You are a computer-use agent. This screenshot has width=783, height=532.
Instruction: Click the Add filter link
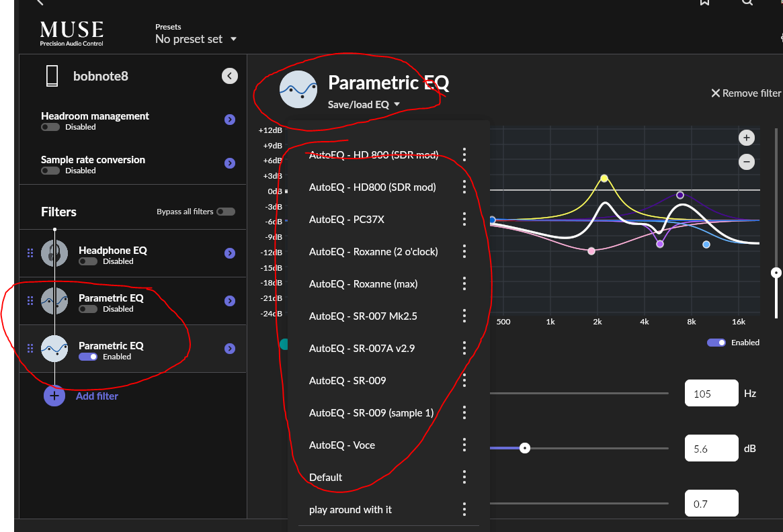coord(97,396)
